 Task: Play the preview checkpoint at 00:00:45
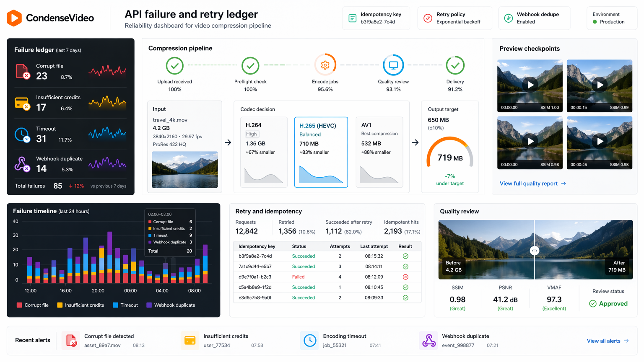[x=600, y=141]
